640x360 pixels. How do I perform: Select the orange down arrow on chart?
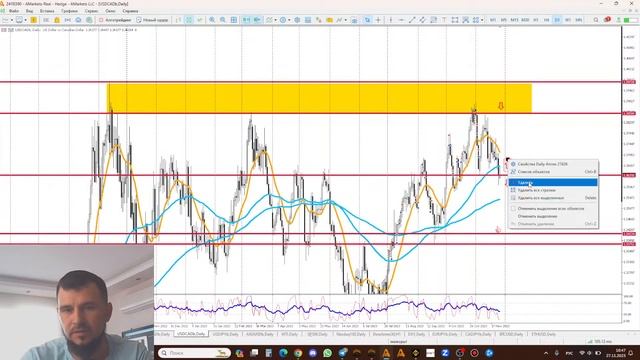tap(501, 106)
